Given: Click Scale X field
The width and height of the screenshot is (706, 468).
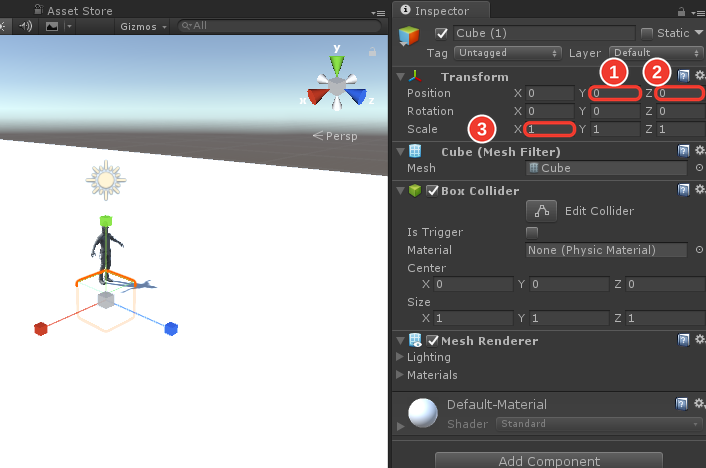Looking at the screenshot, I should click(550, 129).
